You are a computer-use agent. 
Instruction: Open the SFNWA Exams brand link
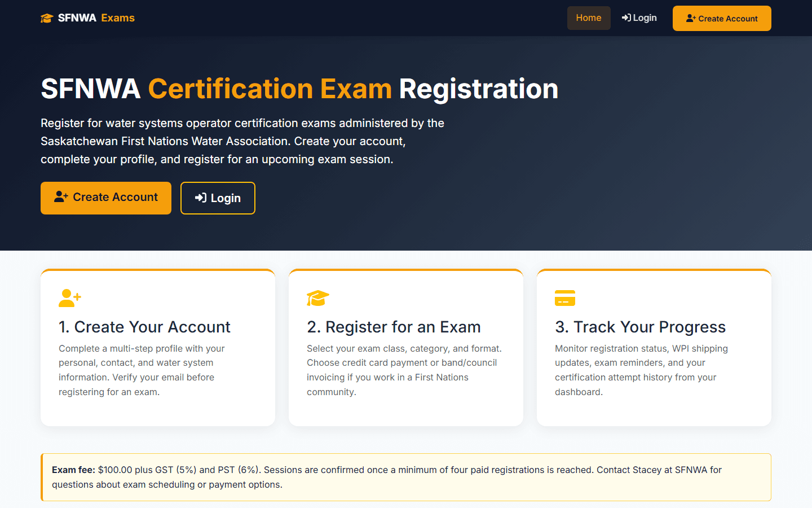click(87, 18)
